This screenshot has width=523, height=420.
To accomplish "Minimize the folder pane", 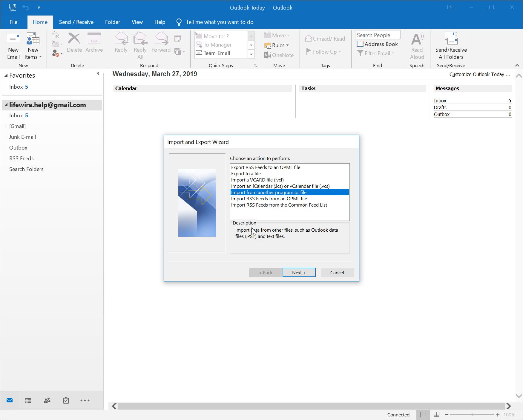I will [98, 73].
